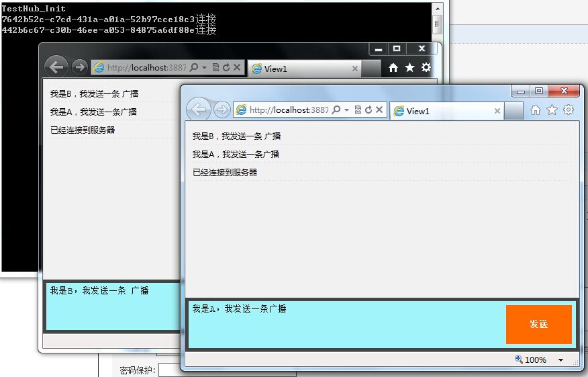Open Tools gear in back browser window
This screenshot has width=588, height=377.
(x=426, y=67)
